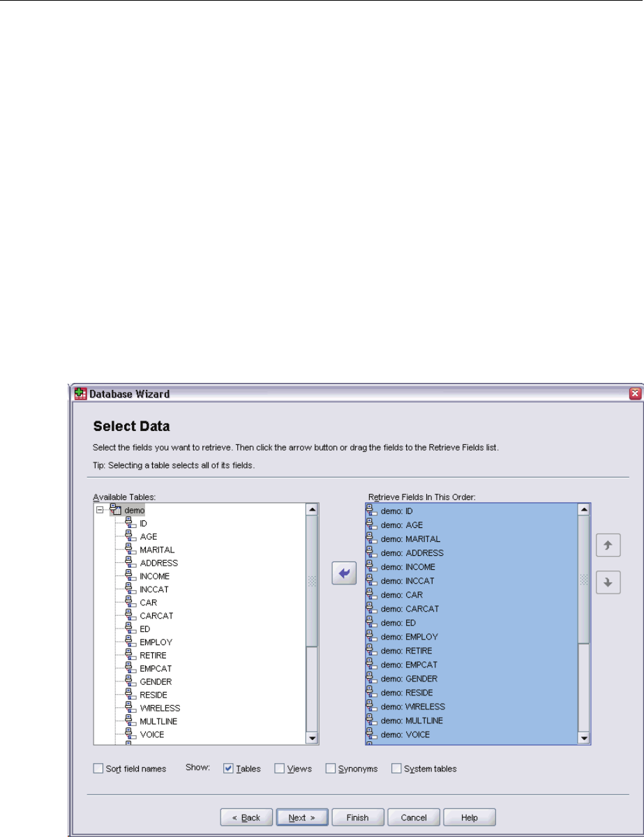The height and width of the screenshot is (837, 644).
Task: Select 'demo: MULTLINE' in retrieve list
Action: [412, 720]
